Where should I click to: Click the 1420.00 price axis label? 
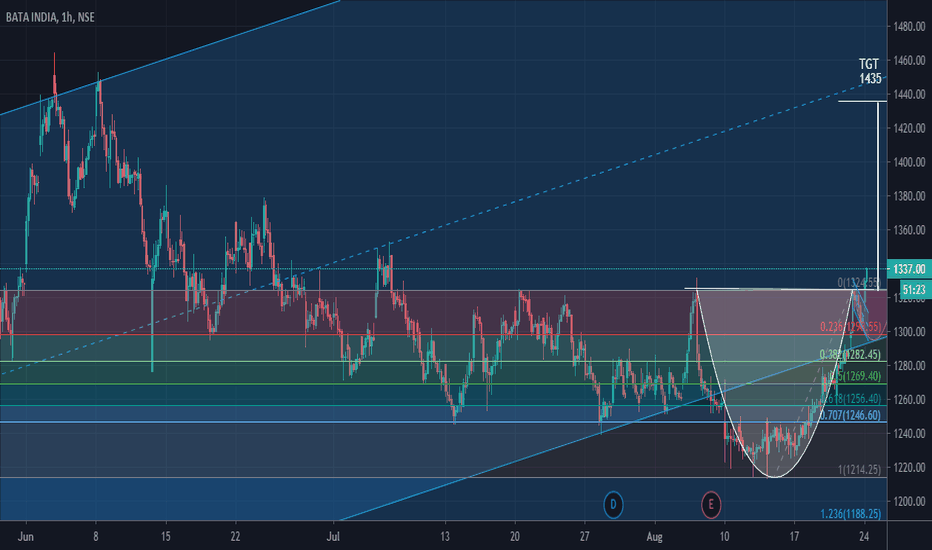(x=909, y=128)
